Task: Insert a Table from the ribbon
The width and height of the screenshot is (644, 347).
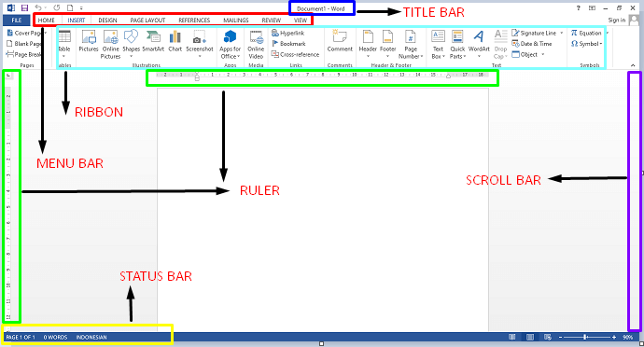Action: [64, 44]
